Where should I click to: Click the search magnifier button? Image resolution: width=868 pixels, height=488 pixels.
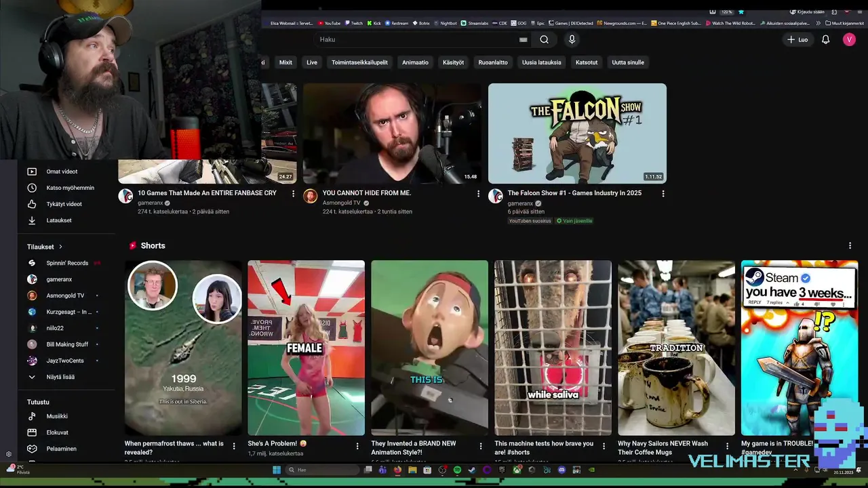click(544, 39)
